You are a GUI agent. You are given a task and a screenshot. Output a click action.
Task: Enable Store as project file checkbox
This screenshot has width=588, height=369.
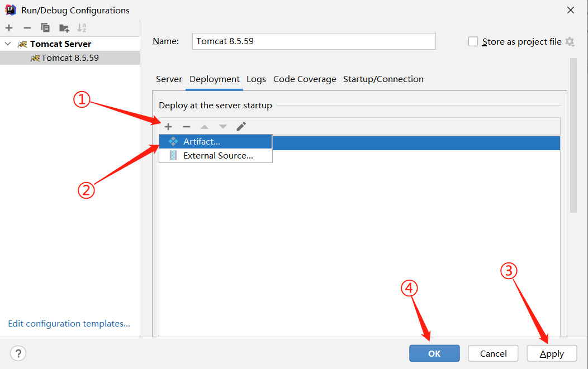(x=473, y=41)
